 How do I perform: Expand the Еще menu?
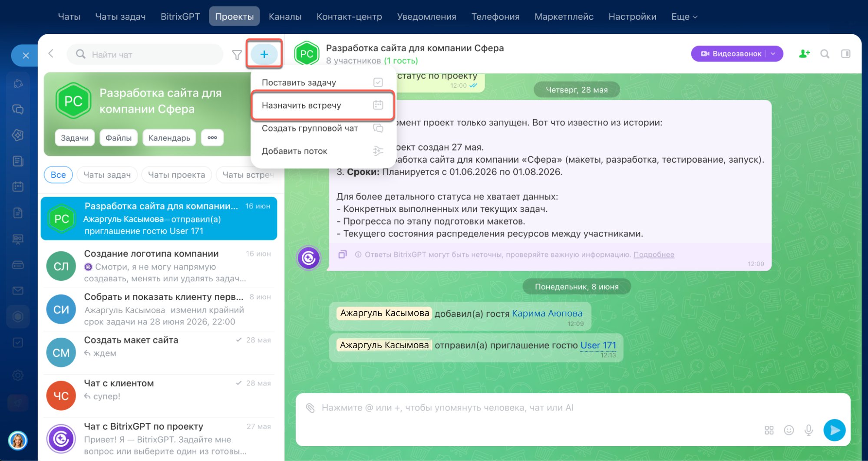[x=684, y=16]
